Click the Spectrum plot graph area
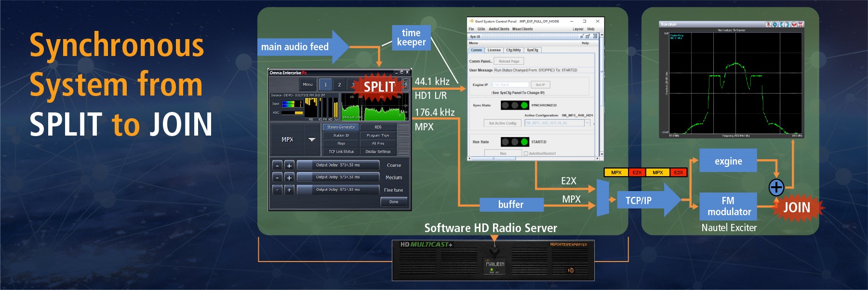Screen dimensions: 868x290 pos(735,83)
